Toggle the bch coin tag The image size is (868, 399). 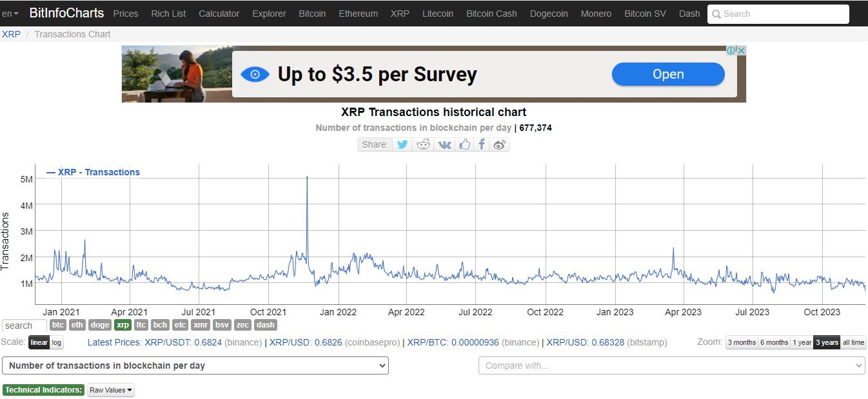tap(161, 325)
